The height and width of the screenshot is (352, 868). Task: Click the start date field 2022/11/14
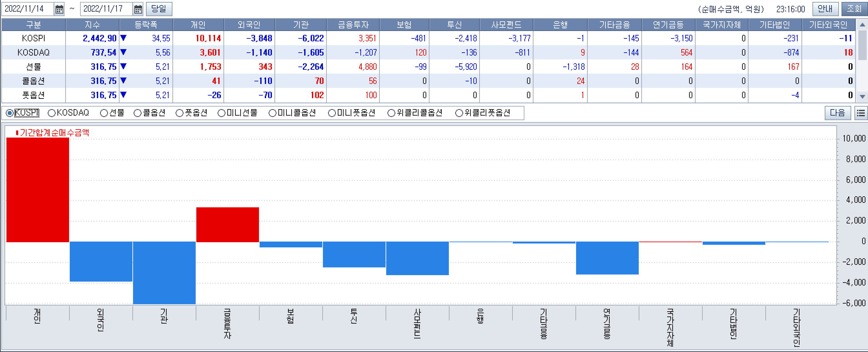coord(28,9)
